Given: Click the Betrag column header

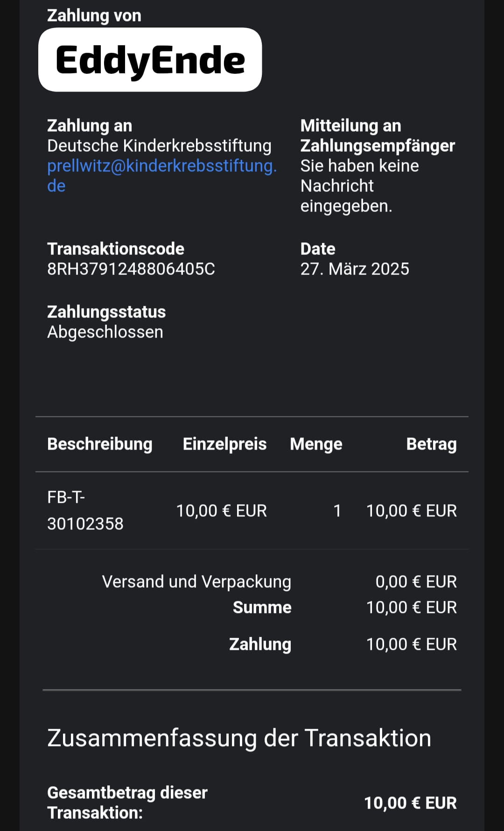Looking at the screenshot, I should click(431, 444).
